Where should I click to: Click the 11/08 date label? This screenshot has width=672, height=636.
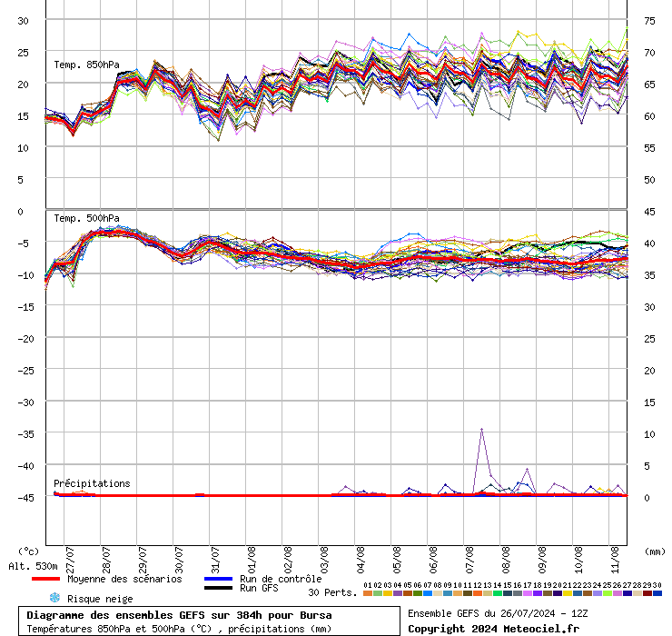[615, 560]
